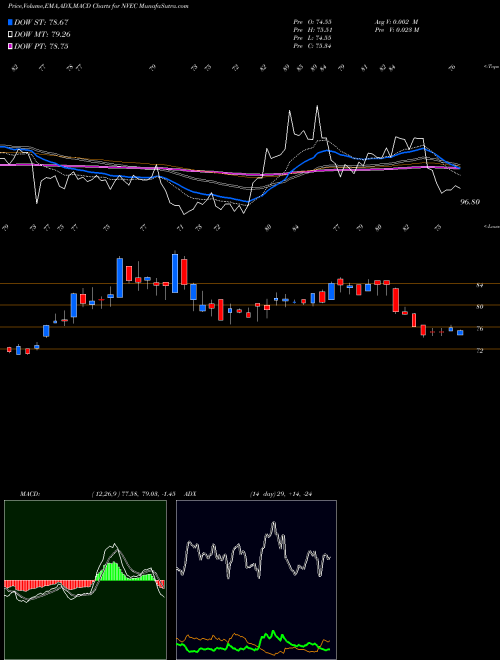The width and height of the screenshot is (500, 660).
Task: Click the 72 price axis label
Action: pyautogui.click(x=479, y=350)
